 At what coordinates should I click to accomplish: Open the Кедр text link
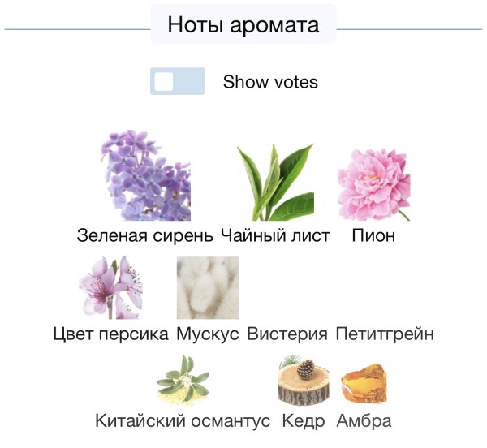[x=304, y=421]
